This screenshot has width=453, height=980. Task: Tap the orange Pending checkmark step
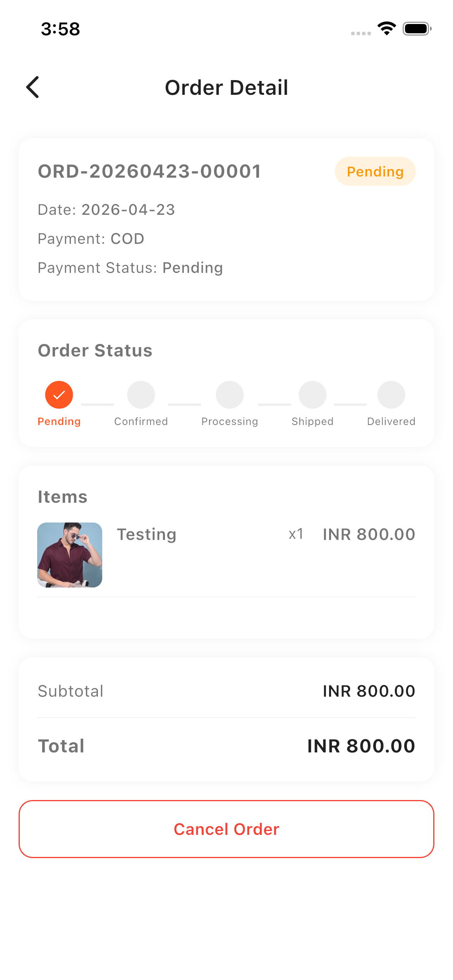pyautogui.click(x=59, y=395)
